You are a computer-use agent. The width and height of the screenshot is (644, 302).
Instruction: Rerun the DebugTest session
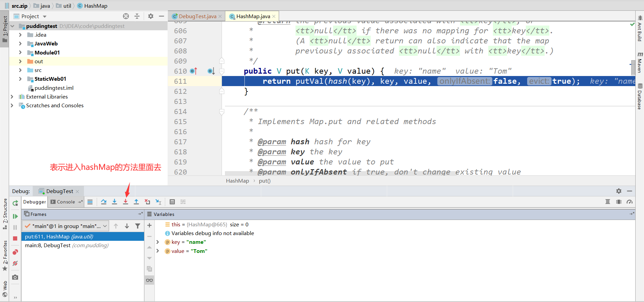(15, 203)
